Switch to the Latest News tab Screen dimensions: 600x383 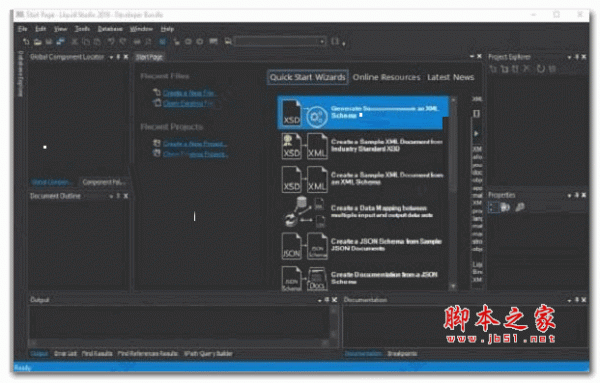coord(451,77)
